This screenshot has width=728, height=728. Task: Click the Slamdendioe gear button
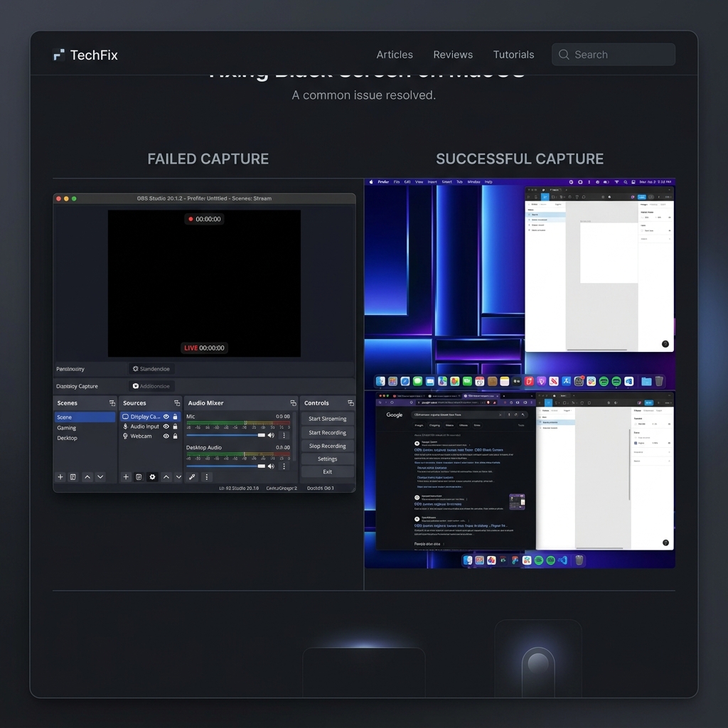click(151, 369)
